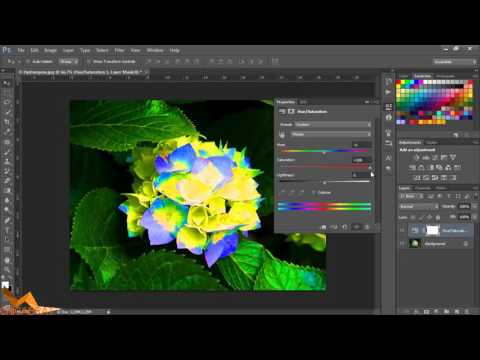
Task: Switch to the Channels tab
Action: click(x=423, y=188)
